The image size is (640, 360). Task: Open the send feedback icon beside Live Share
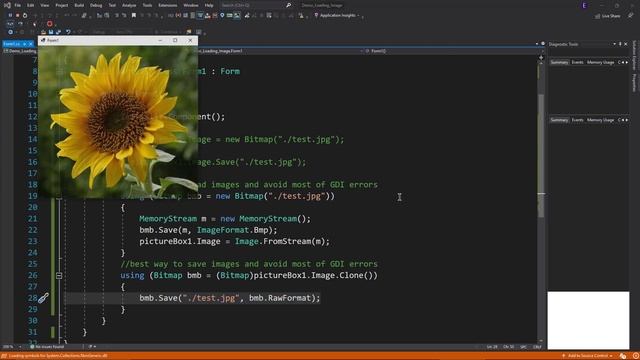click(x=631, y=16)
